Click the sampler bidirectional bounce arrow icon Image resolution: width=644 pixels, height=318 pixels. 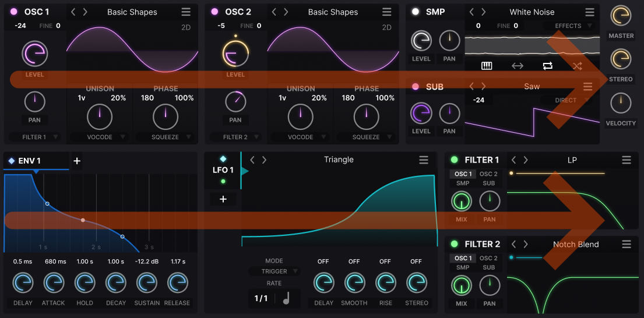pos(517,66)
